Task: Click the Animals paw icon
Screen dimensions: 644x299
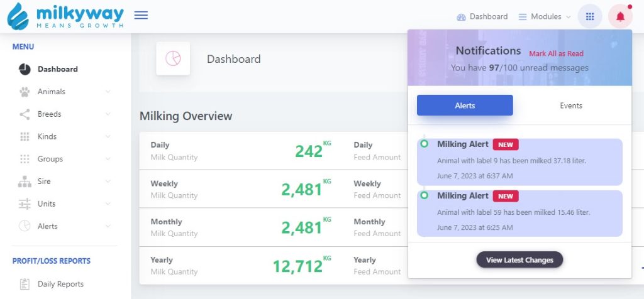Action: 25,92
